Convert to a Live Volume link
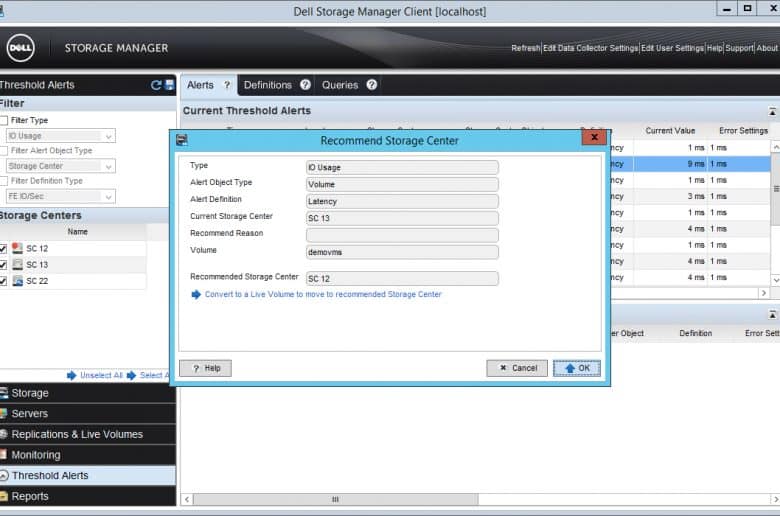Screen dimensions: 780x516 click(323, 295)
